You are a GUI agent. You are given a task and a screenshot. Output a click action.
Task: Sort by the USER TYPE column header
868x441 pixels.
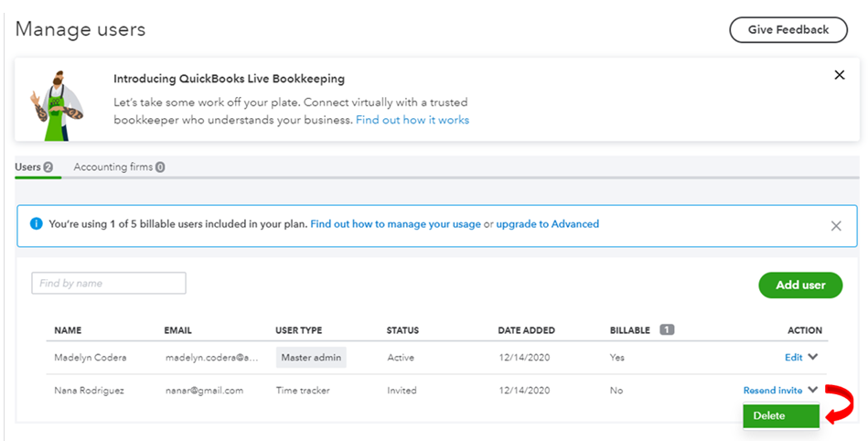[299, 330]
